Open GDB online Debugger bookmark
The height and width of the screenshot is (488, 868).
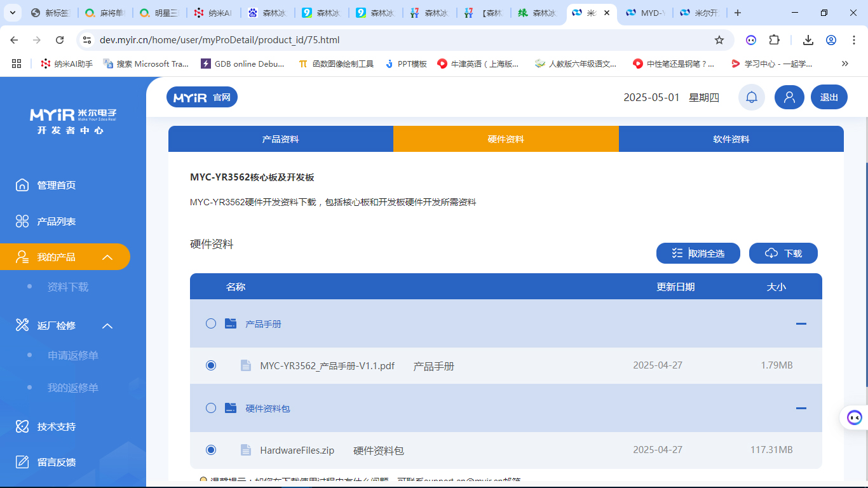(x=243, y=64)
